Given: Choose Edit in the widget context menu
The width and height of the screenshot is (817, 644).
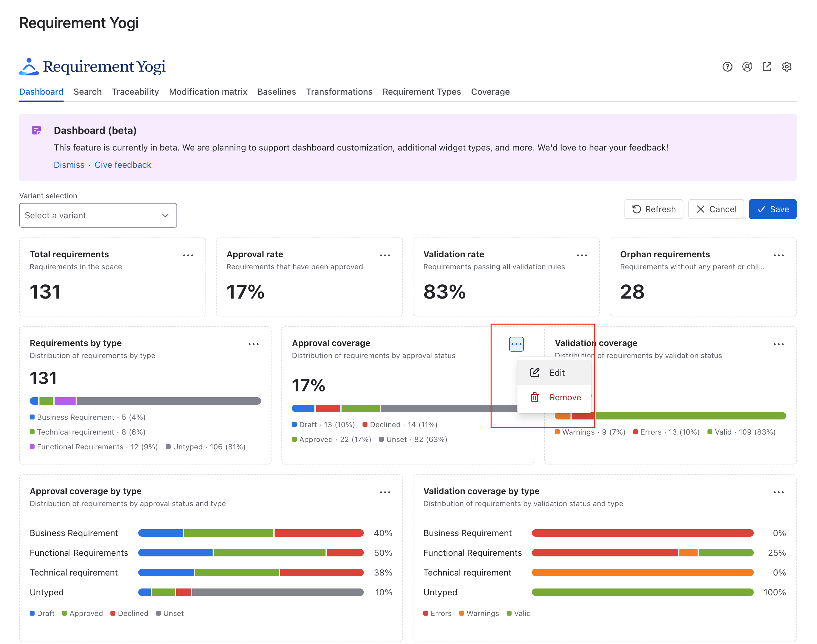Looking at the screenshot, I should [554, 373].
